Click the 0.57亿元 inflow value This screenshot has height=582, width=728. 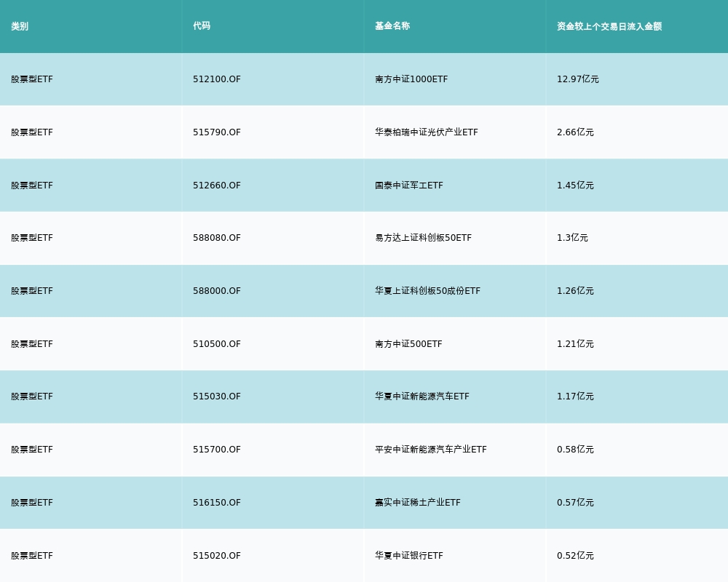point(575,503)
